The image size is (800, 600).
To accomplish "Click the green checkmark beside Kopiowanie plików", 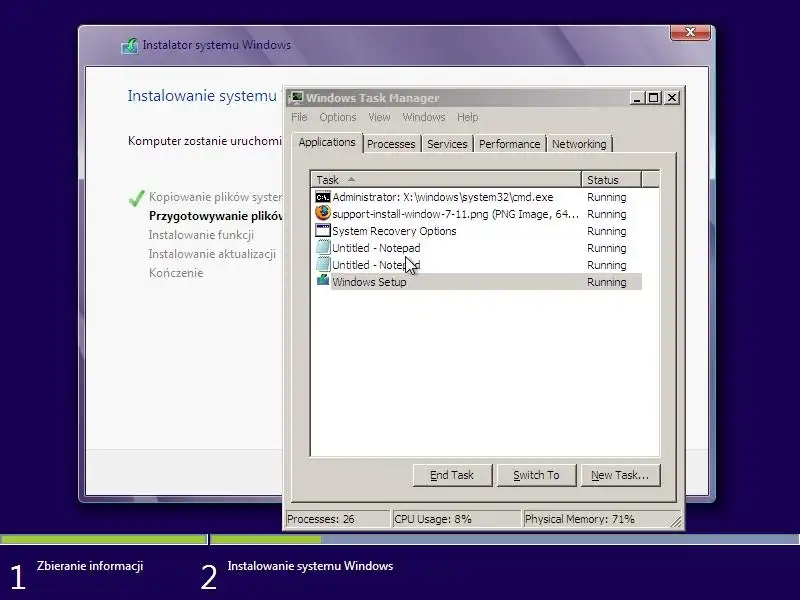I will pyautogui.click(x=136, y=198).
